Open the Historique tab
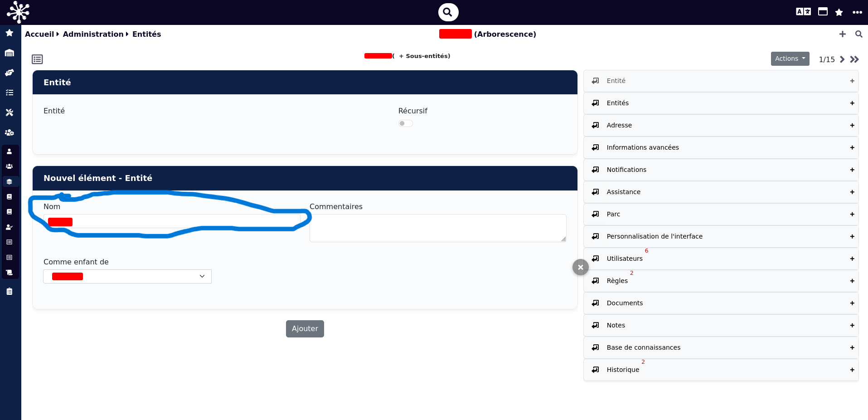 [x=721, y=370]
